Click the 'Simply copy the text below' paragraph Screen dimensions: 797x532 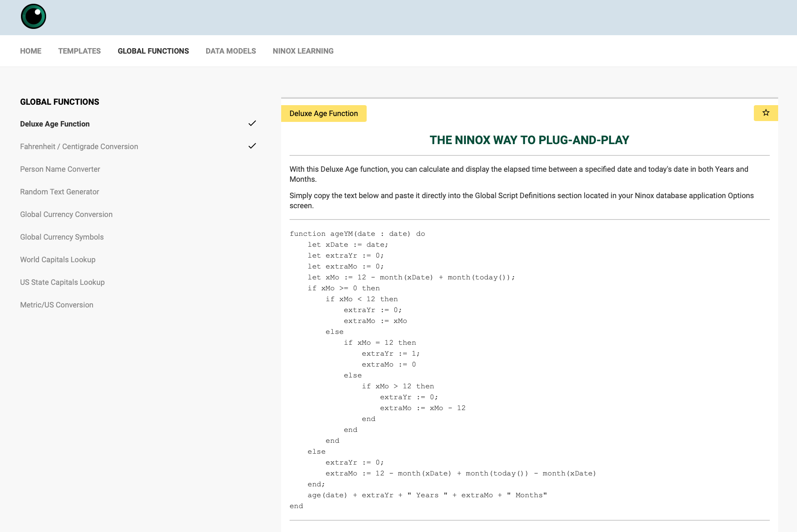coord(522,201)
